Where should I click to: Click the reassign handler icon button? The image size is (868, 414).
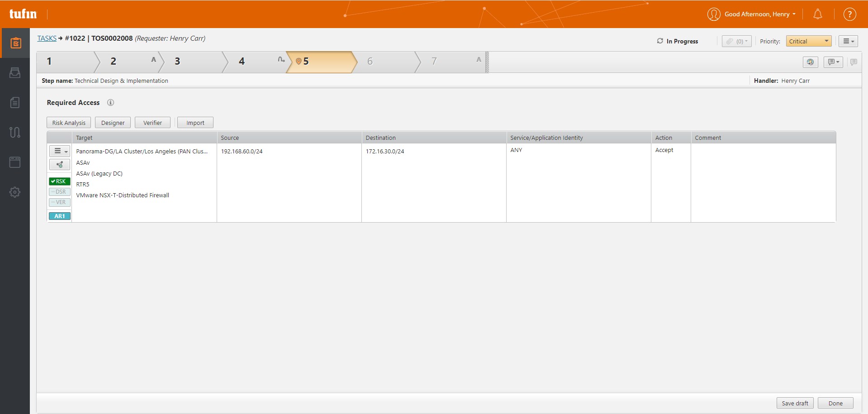point(810,62)
